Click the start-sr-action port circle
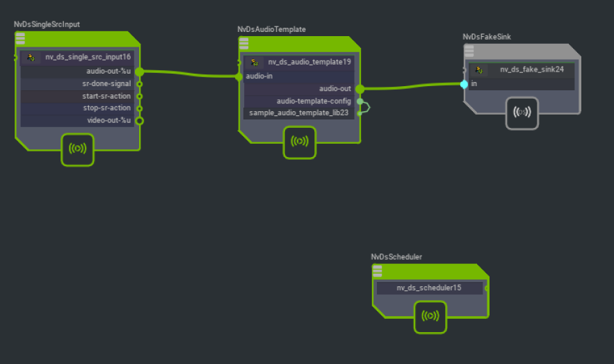Screen dimensions: 614x364 pyautogui.click(x=139, y=96)
